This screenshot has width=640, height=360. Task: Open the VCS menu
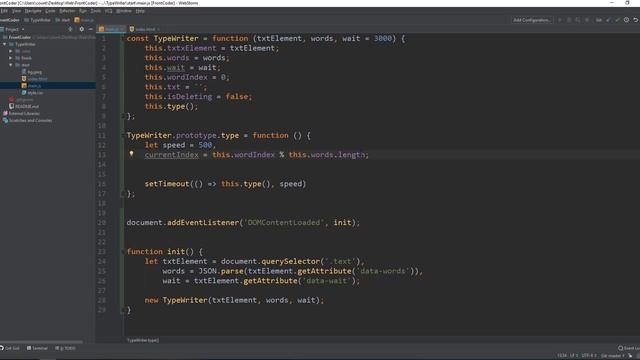[109, 11]
